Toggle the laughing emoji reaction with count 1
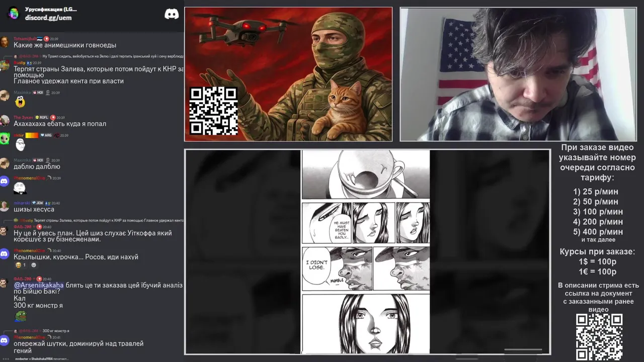Screen dimensions: 644x362 point(21,265)
